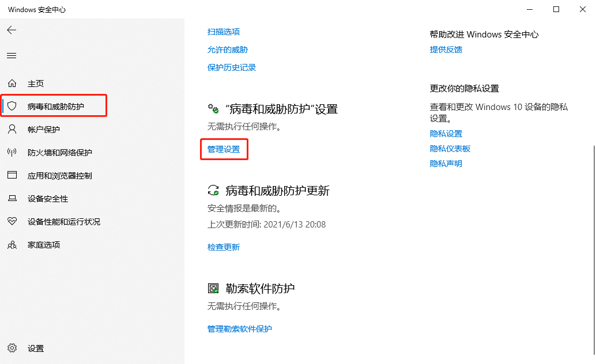Open 管理勒索软件保护 ransomware settings
596x364 pixels.
(x=239, y=328)
